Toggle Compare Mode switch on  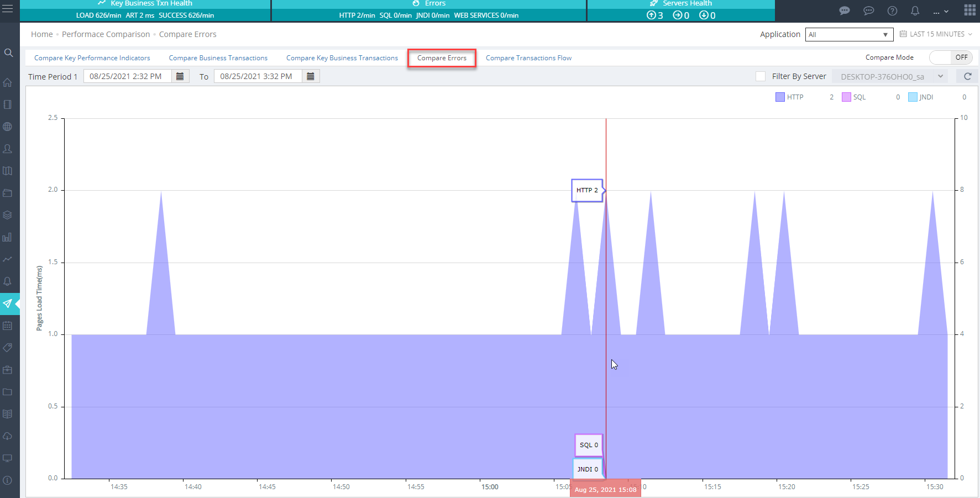951,57
